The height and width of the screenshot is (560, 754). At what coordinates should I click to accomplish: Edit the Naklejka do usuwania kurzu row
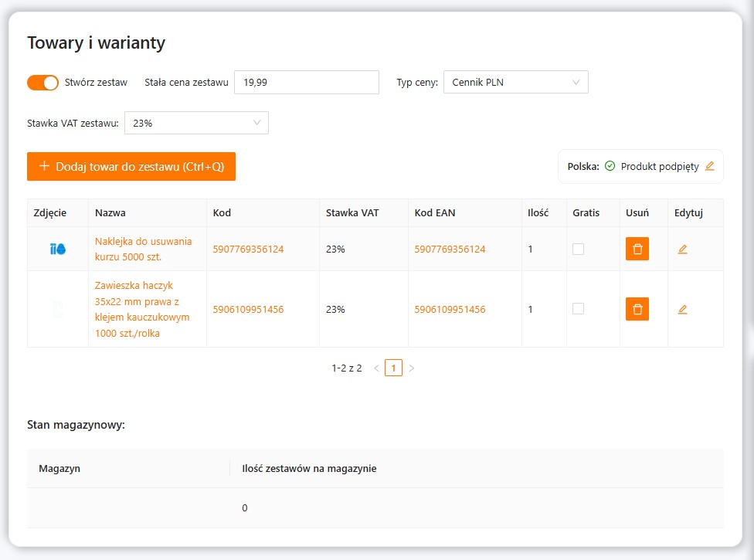(682, 249)
